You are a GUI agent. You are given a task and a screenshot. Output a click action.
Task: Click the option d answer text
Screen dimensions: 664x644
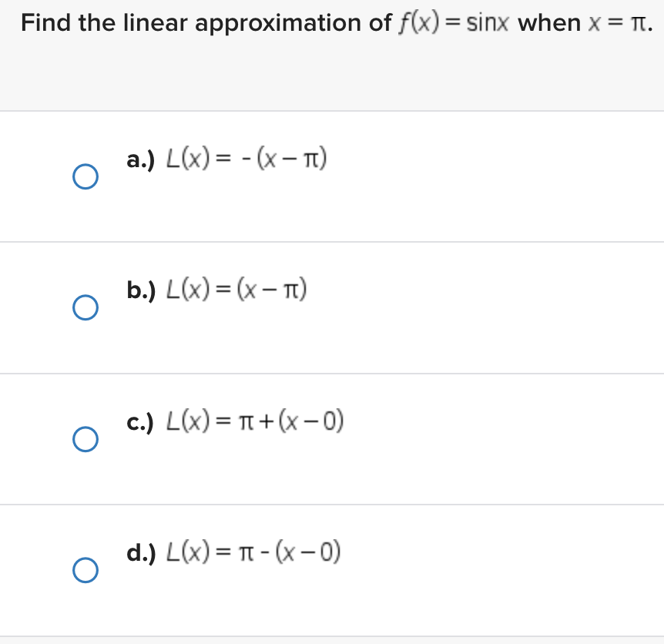[253, 552]
